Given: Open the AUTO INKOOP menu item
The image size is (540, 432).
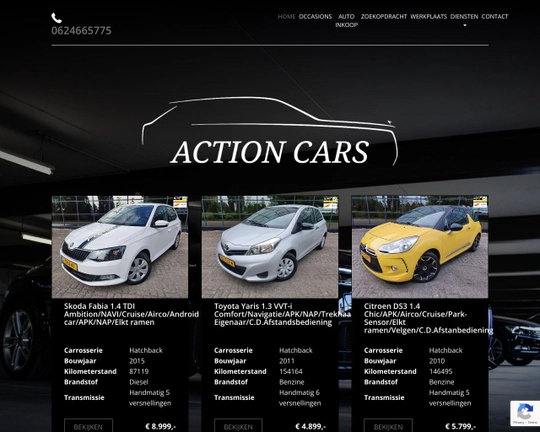Looking at the screenshot, I should click(x=346, y=21).
